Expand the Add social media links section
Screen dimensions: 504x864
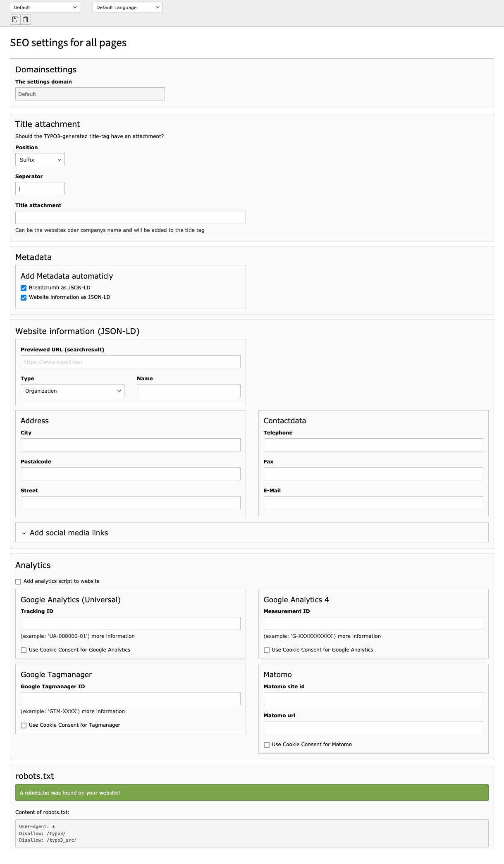point(68,532)
